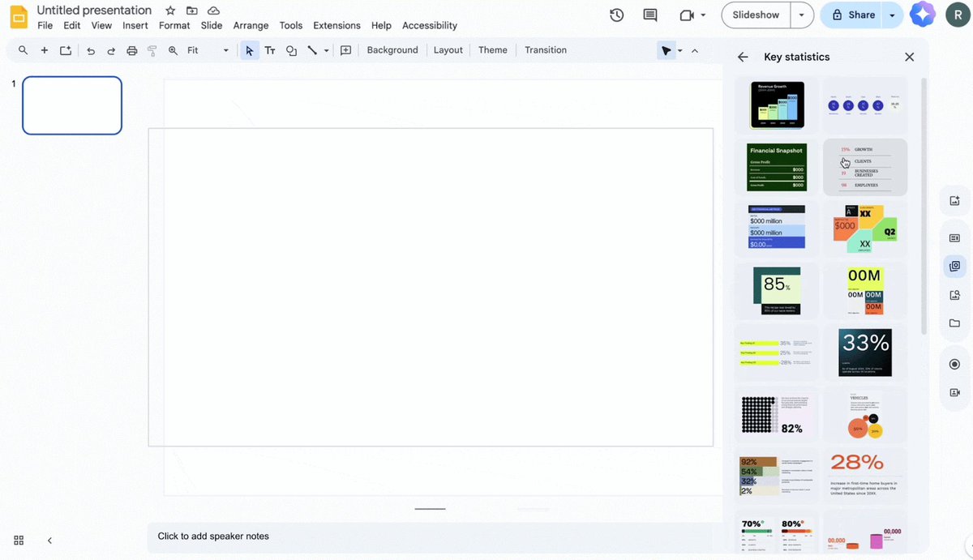Viewport: 973px width, 560px height.
Task: Open the shapes tool
Action: pyautogui.click(x=291, y=50)
